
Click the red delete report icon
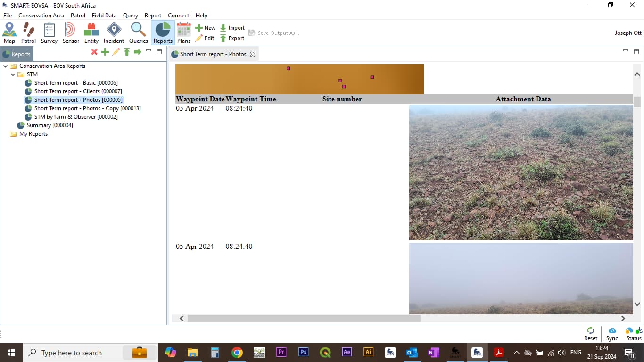(94, 52)
